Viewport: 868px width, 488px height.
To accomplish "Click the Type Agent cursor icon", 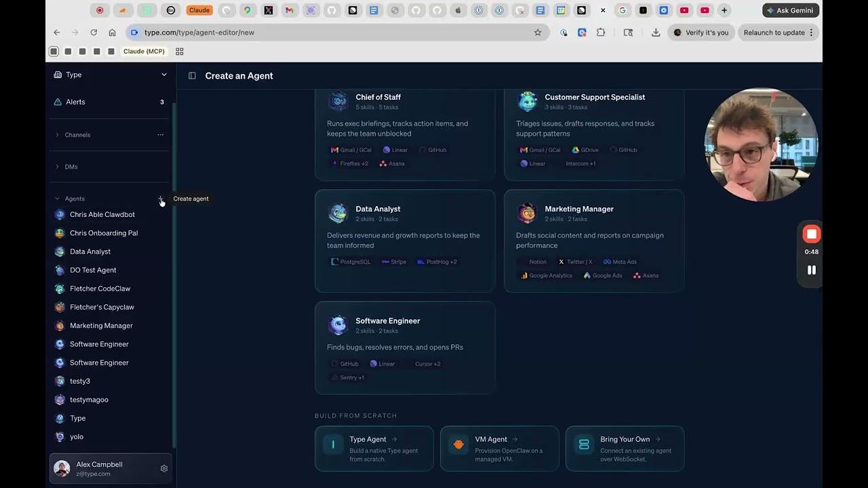I will click(333, 445).
